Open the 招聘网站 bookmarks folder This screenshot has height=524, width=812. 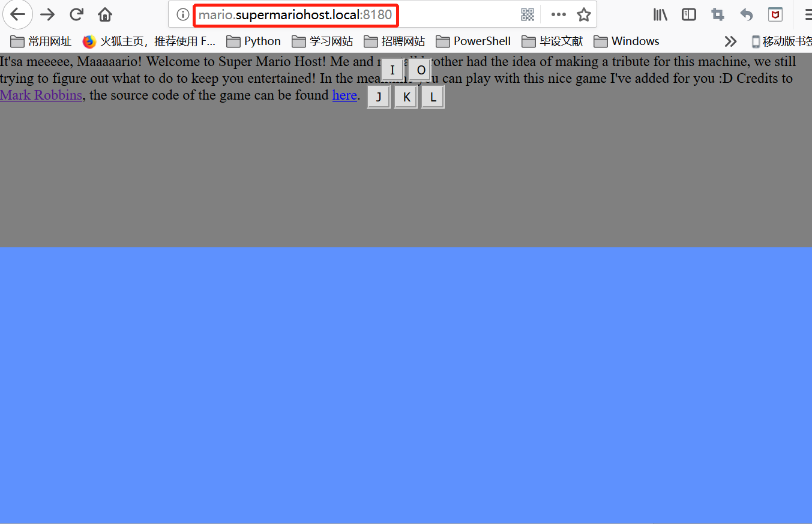tap(394, 41)
